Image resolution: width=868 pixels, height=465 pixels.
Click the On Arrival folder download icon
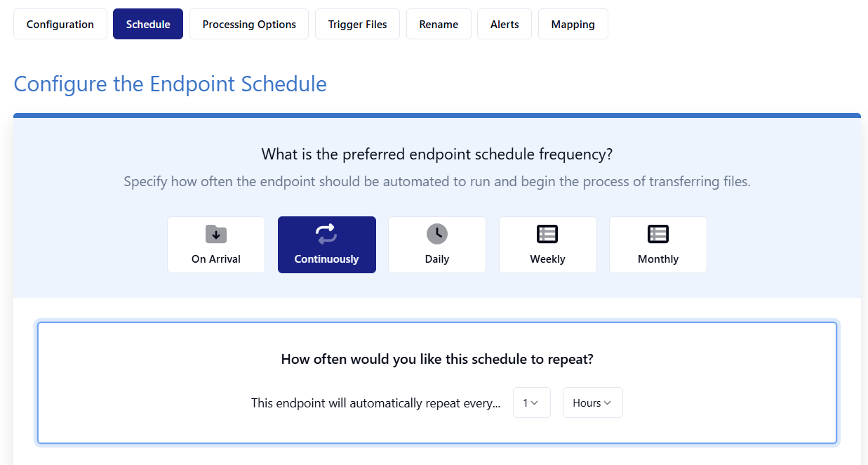pos(216,234)
